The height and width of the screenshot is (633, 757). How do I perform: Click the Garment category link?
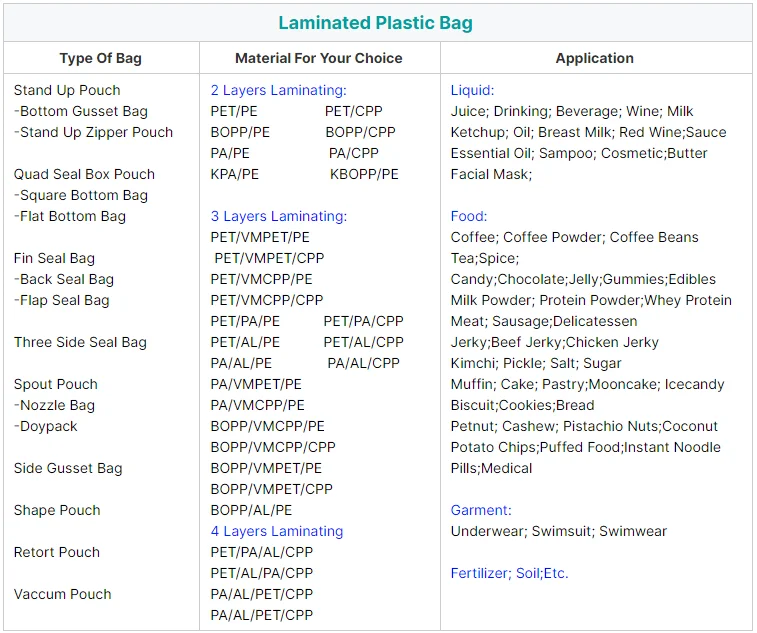pos(480,510)
